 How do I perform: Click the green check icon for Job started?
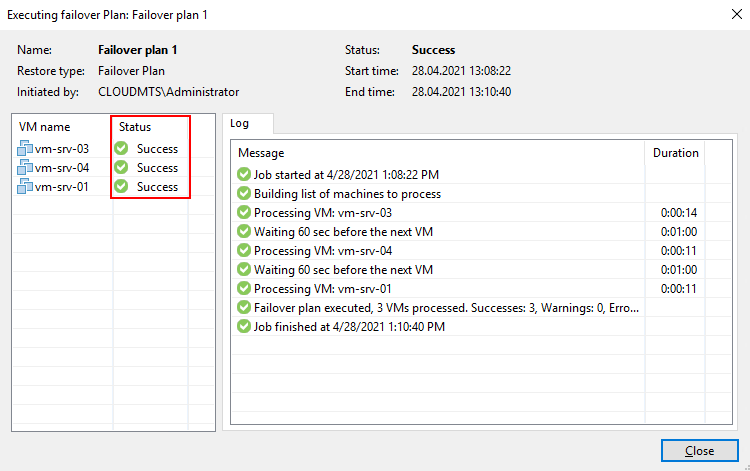[x=243, y=174]
